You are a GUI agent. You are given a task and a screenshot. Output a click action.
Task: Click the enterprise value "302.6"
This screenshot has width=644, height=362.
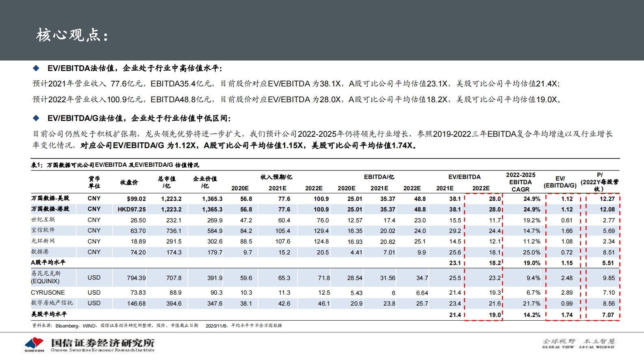click(x=215, y=241)
